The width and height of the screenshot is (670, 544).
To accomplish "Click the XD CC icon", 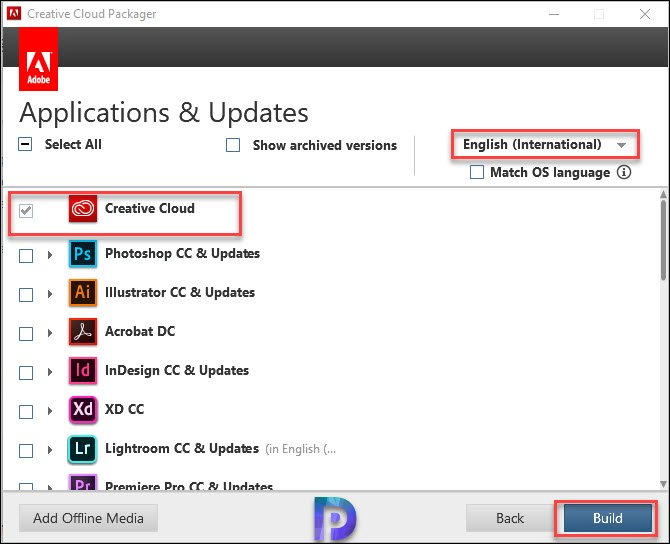I will click(83, 410).
